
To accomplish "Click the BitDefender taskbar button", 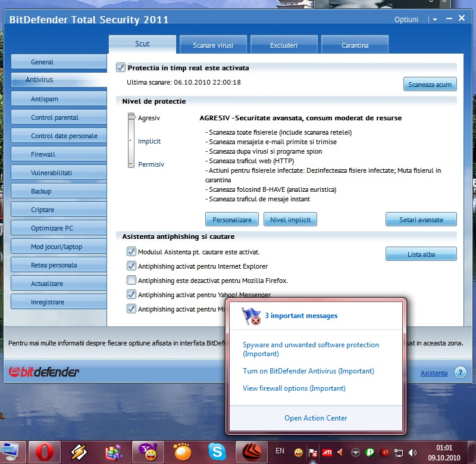I will pos(252,453).
